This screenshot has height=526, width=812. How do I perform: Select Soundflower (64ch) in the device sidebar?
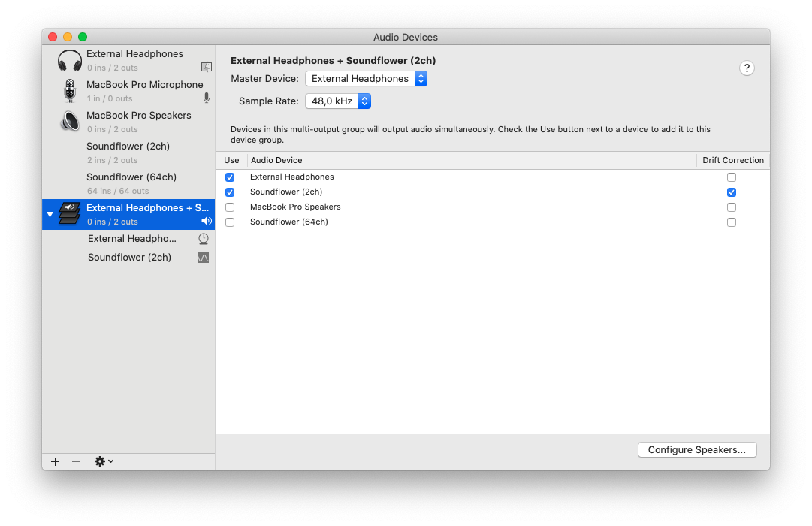(x=131, y=183)
